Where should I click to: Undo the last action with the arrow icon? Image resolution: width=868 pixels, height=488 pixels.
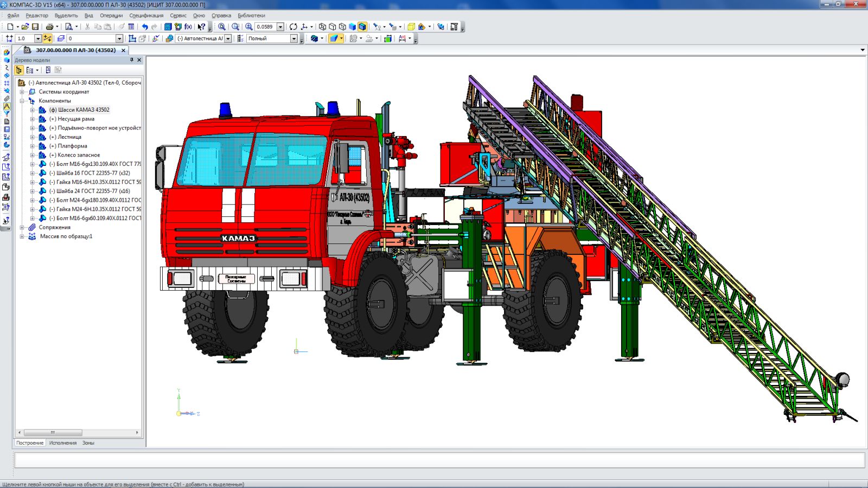(145, 27)
